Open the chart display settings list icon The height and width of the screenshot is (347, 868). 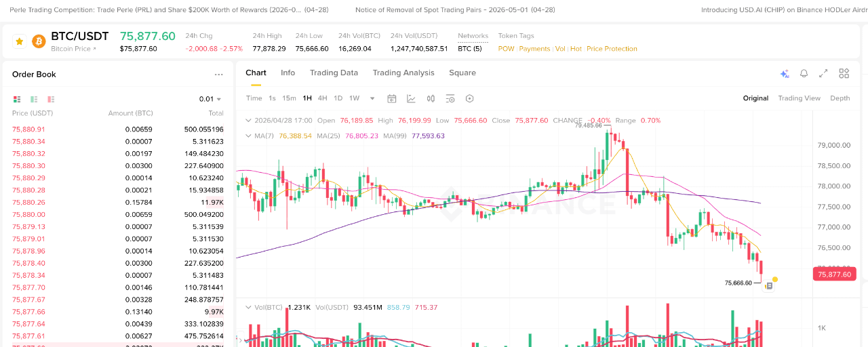[450, 98]
